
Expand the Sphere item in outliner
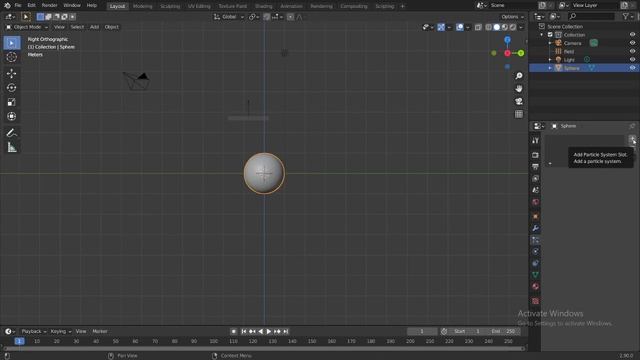pos(550,68)
